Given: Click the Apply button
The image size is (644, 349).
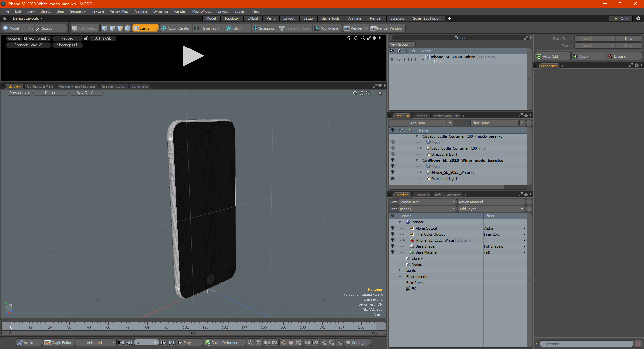Looking at the screenshot, I should 589,56.
